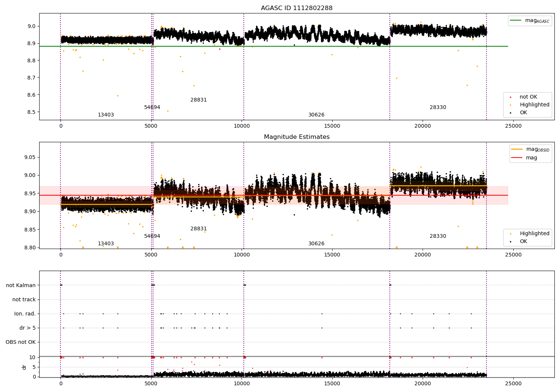560x392 pixels.
Task: Click OBSID label 54694 in the top plot
Action: [x=152, y=108]
